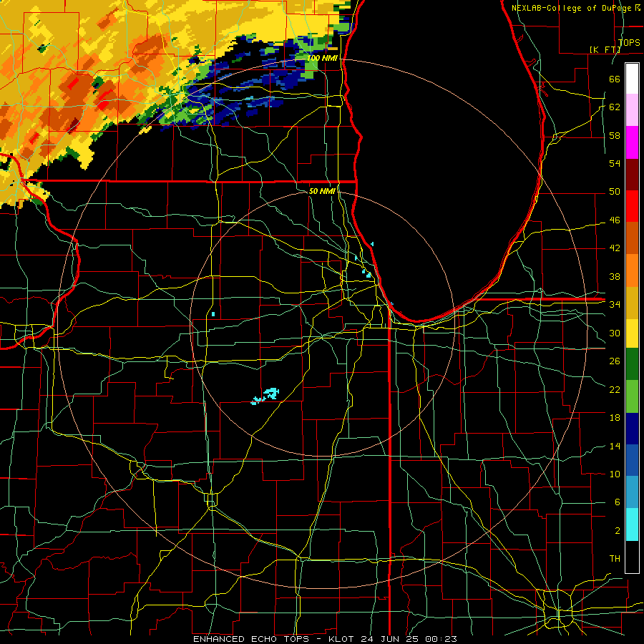Click the '50 NMI' range ring label
Image resolution: width=644 pixels, height=644 pixels.
point(322,191)
